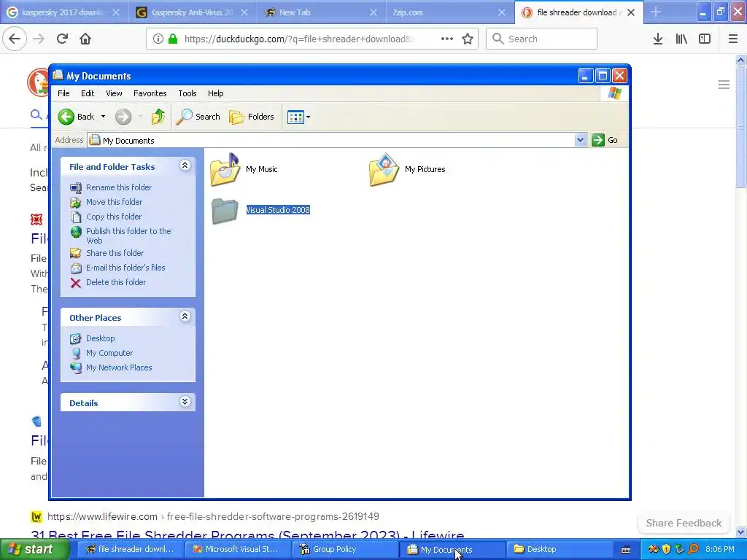Expand the Details panel

185,402
